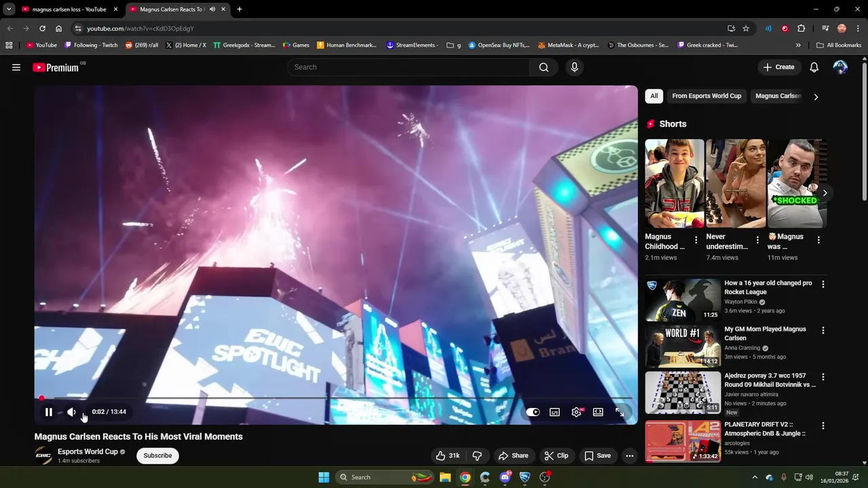Open Wayton Pilkin channel link
The image size is (868, 488).
point(741,302)
